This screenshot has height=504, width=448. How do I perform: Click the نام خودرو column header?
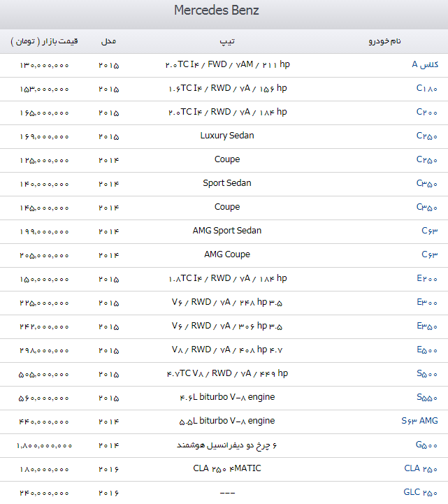384,41
